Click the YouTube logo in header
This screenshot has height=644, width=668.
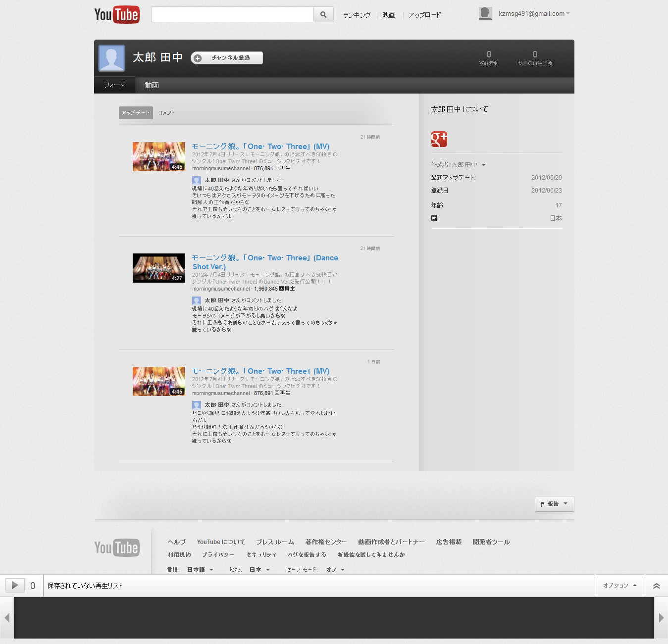click(x=117, y=14)
